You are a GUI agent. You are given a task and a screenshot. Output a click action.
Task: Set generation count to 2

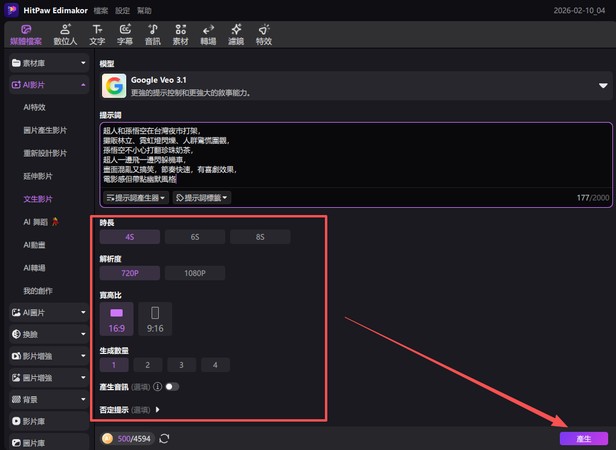[x=148, y=365]
